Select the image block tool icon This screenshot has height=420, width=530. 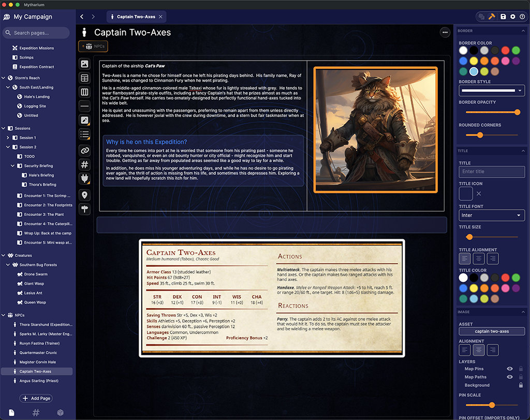84,64
